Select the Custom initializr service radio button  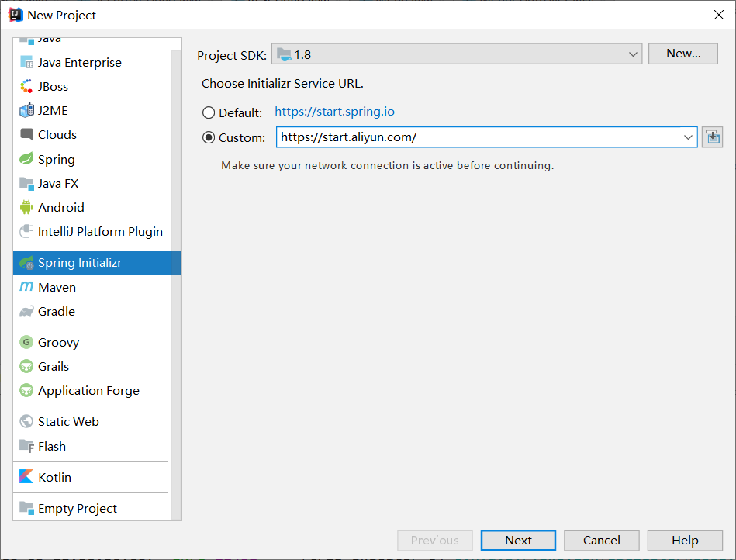209,137
